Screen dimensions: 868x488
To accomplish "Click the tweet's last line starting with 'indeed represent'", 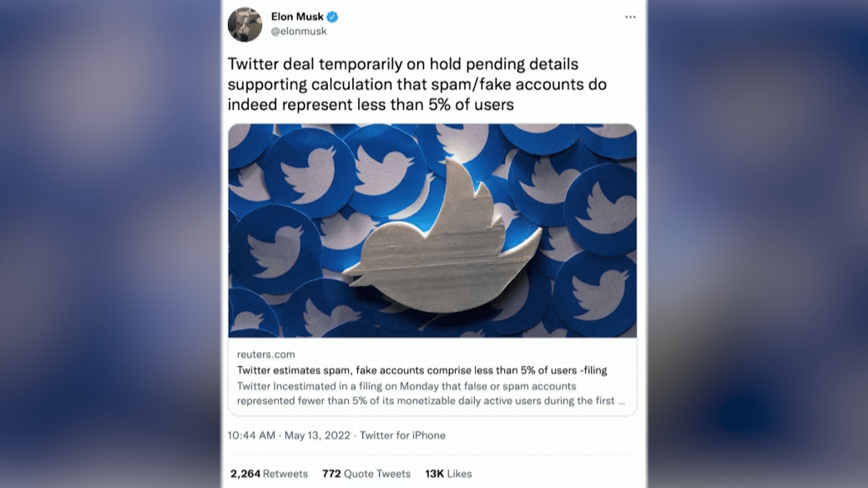I will pos(371,104).
